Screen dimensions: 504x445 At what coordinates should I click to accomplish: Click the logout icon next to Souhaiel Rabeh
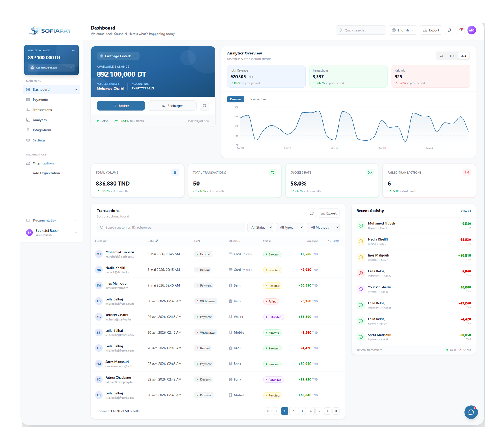coord(75,232)
